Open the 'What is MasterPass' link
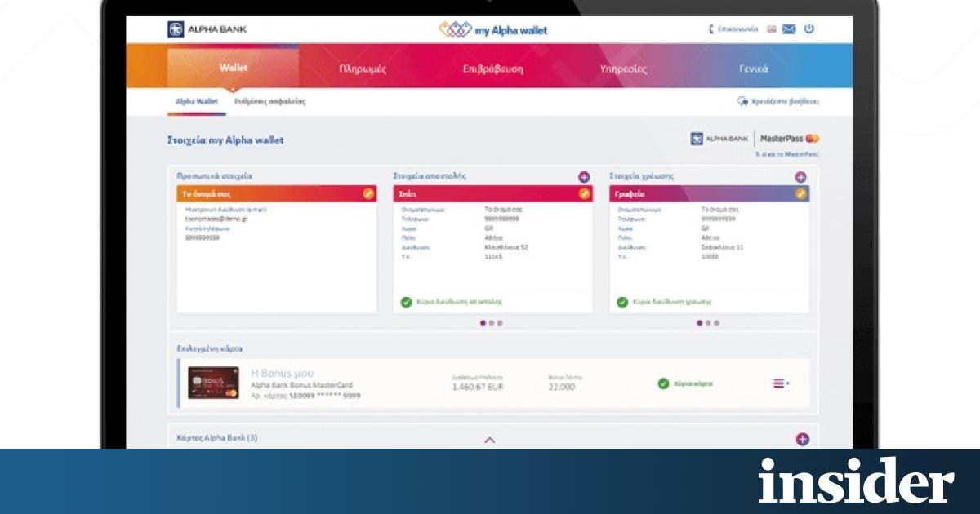Screen dimensions: 980x514 [x=787, y=153]
